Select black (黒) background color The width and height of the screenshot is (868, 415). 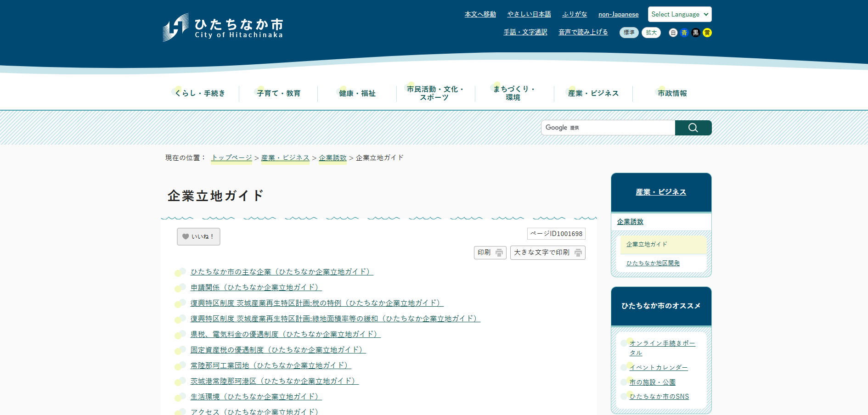(696, 33)
